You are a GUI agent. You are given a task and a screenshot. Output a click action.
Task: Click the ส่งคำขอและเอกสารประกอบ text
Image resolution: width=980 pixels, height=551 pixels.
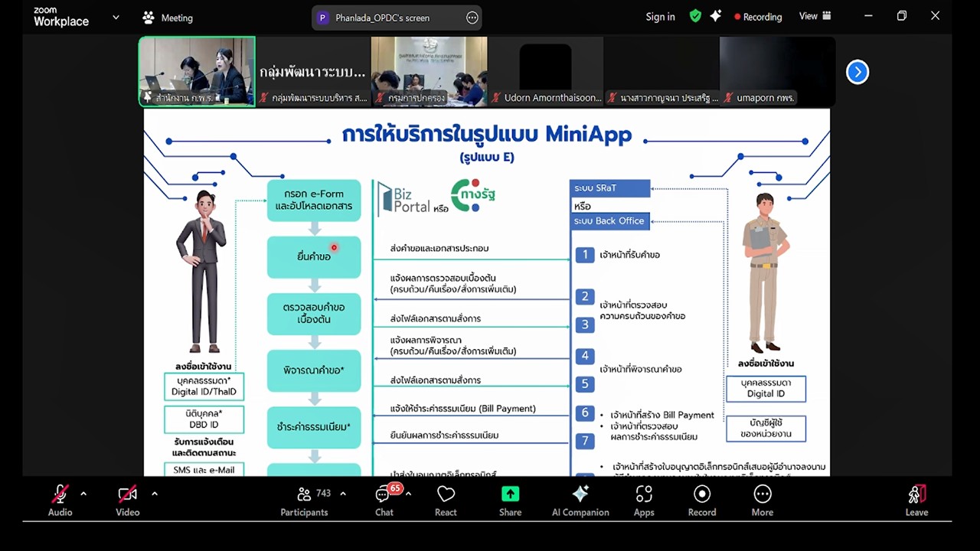pyautogui.click(x=439, y=249)
